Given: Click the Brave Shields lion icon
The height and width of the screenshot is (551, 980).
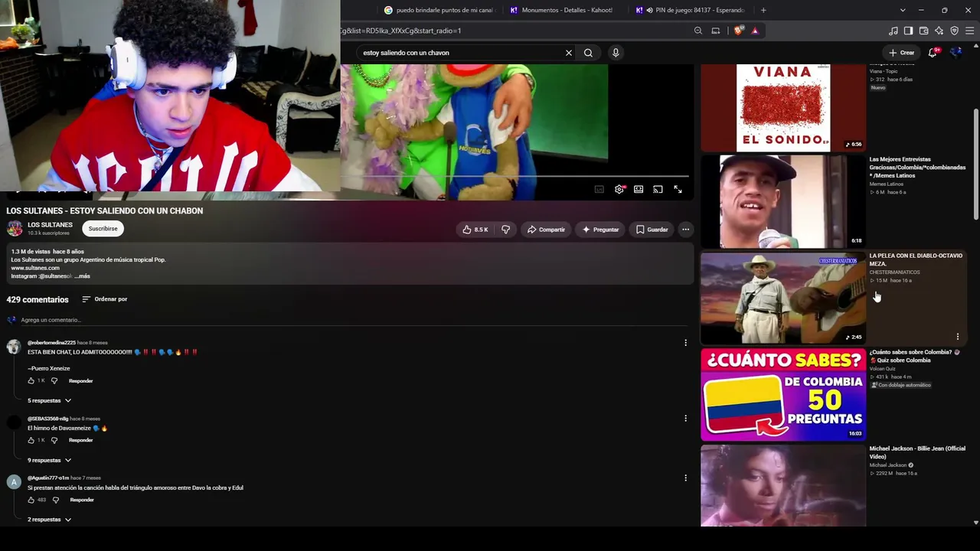Looking at the screenshot, I should (x=738, y=31).
